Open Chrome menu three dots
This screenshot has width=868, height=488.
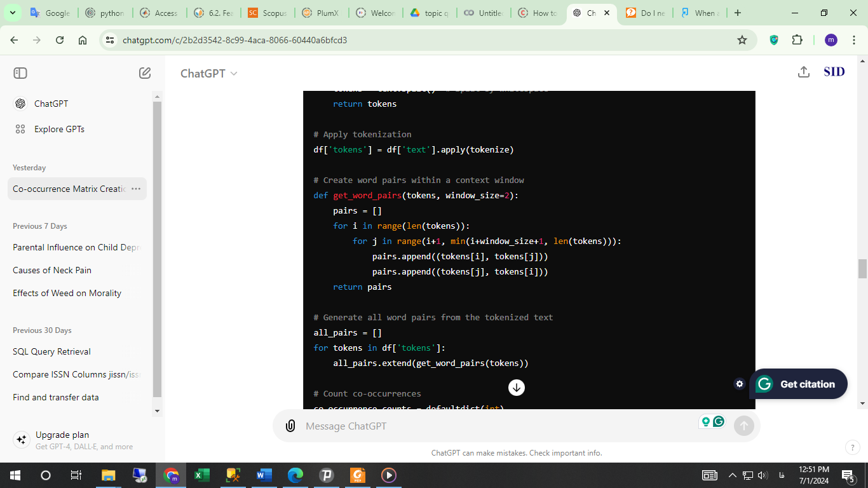pyautogui.click(x=854, y=40)
